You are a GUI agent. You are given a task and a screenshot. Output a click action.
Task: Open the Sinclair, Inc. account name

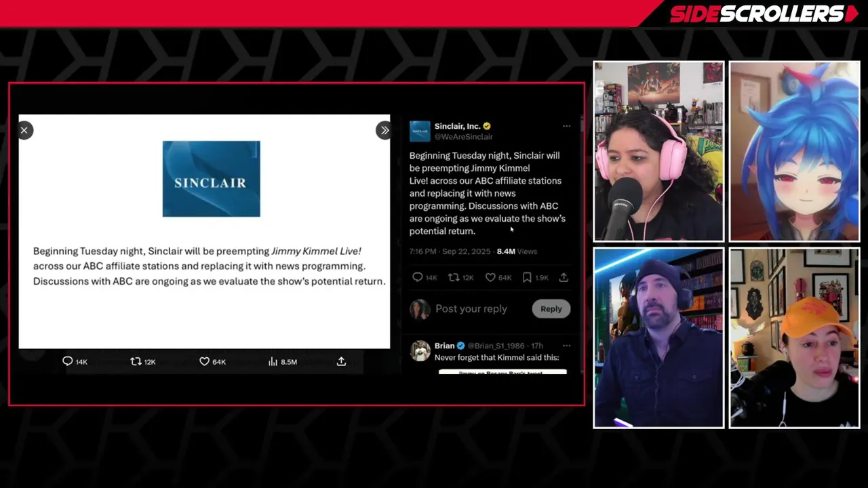pos(458,126)
